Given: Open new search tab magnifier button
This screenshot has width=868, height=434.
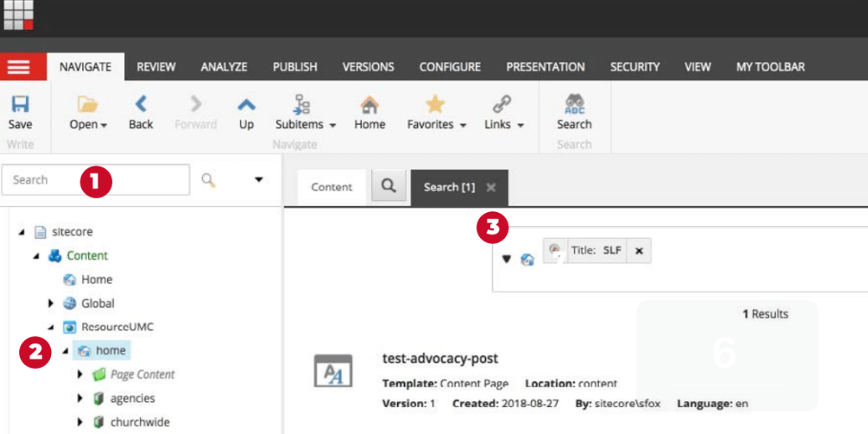Looking at the screenshot, I should pyautogui.click(x=389, y=186).
